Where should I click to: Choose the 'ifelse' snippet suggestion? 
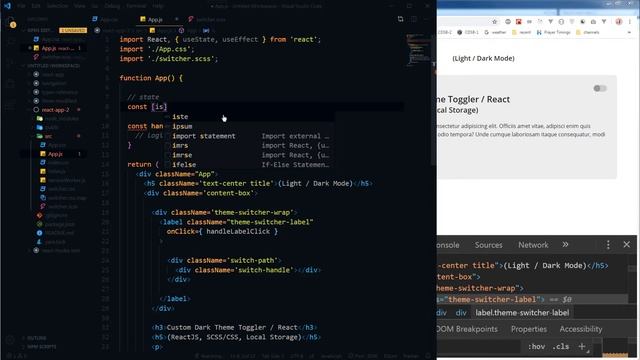tap(249, 164)
